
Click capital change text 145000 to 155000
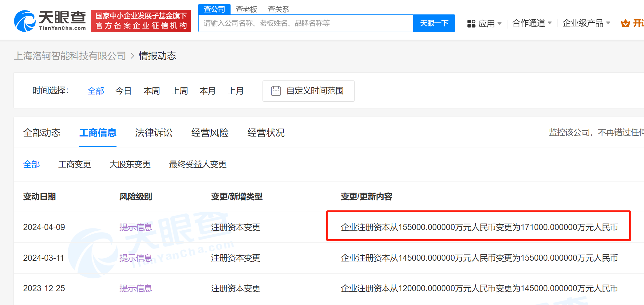pyautogui.click(x=479, y=258)
